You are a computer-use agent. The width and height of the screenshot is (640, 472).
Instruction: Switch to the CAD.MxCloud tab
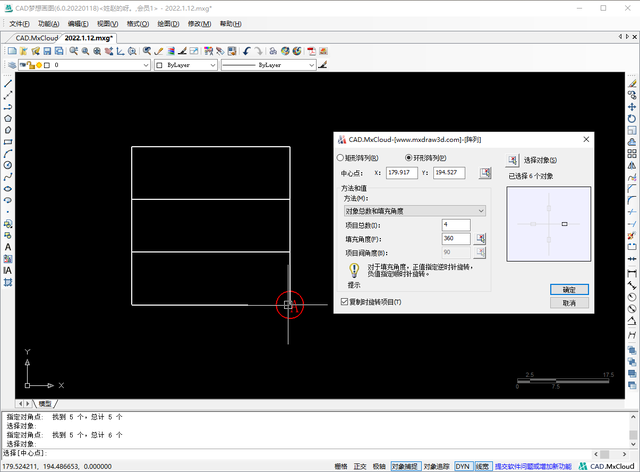point(36,38)
